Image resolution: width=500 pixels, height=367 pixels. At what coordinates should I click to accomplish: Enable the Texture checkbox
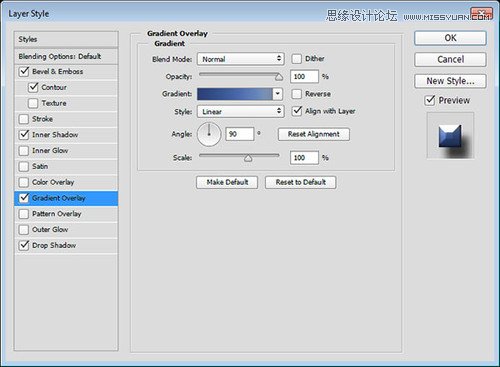pyautogui.click(x=33, y=103)
